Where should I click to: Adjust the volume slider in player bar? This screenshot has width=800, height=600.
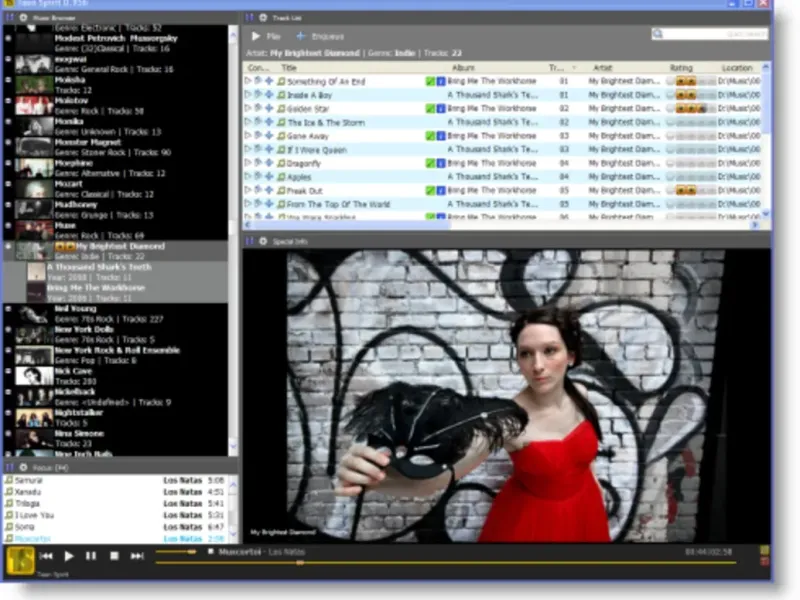(176, 552)
